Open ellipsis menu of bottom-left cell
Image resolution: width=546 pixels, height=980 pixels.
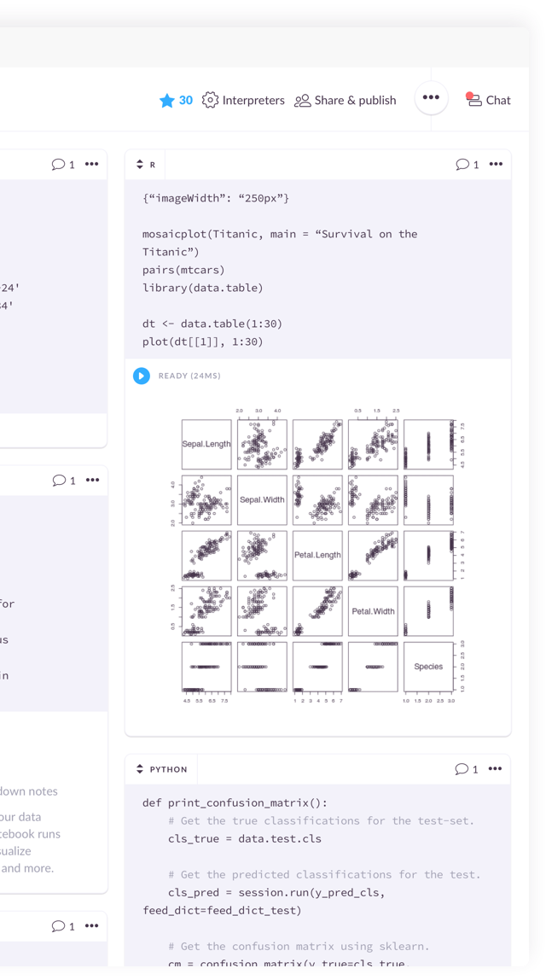click(x=91, y=925)
